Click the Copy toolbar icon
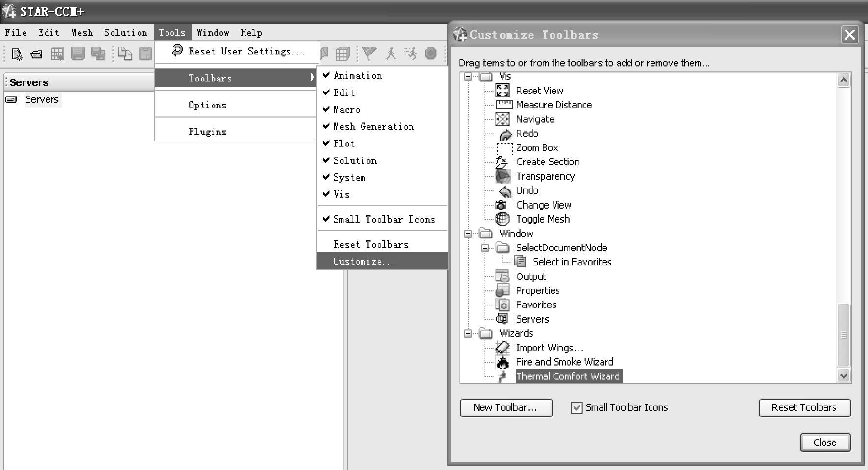868x470 pixels. click(x=125, y=53)
